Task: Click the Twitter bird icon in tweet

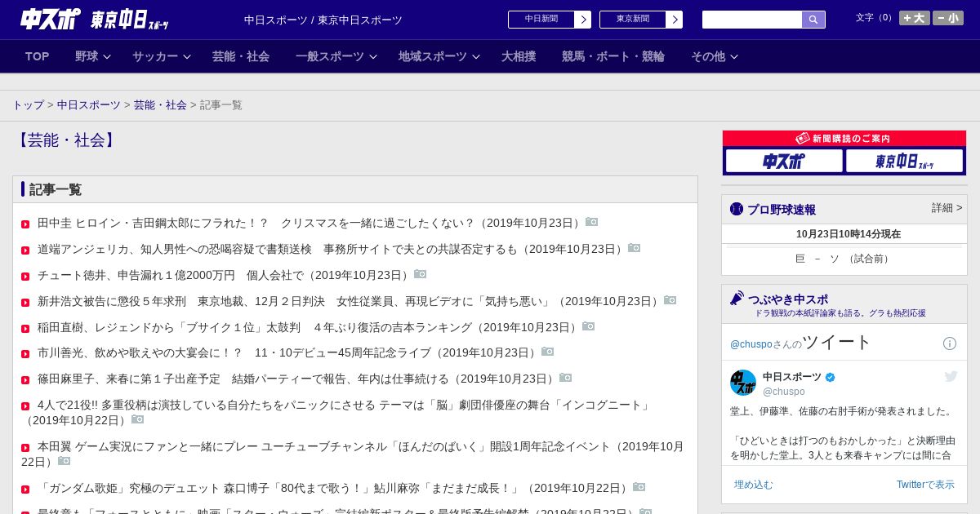Action: pyautogui.click(x=951, y=376)
